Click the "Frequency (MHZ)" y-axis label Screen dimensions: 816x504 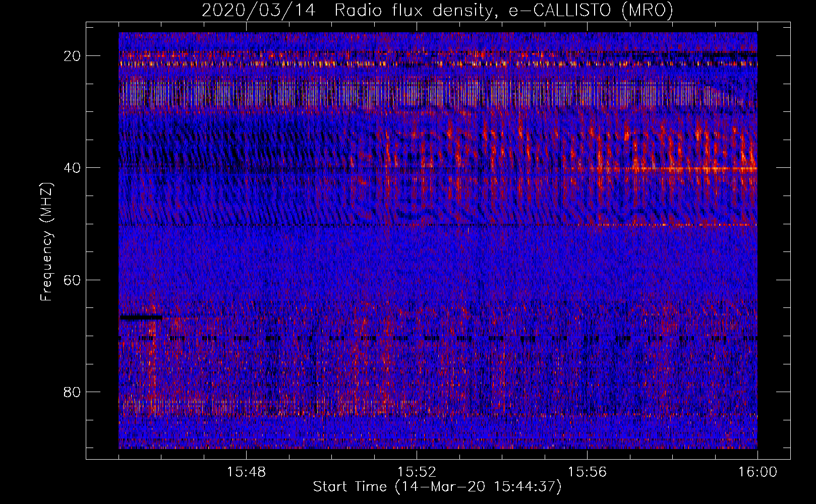[x=46, y=241]
